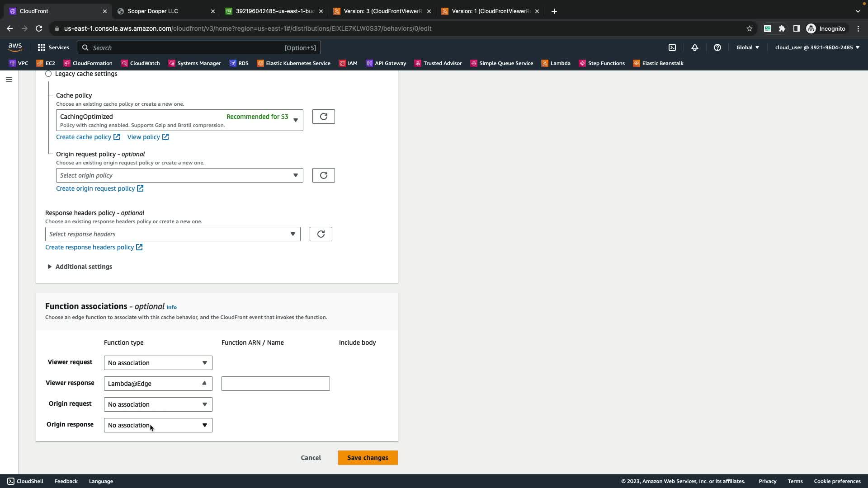Open Origin response function type dropdown
This screenshot has width=868, height=488.
click(158, 425)
